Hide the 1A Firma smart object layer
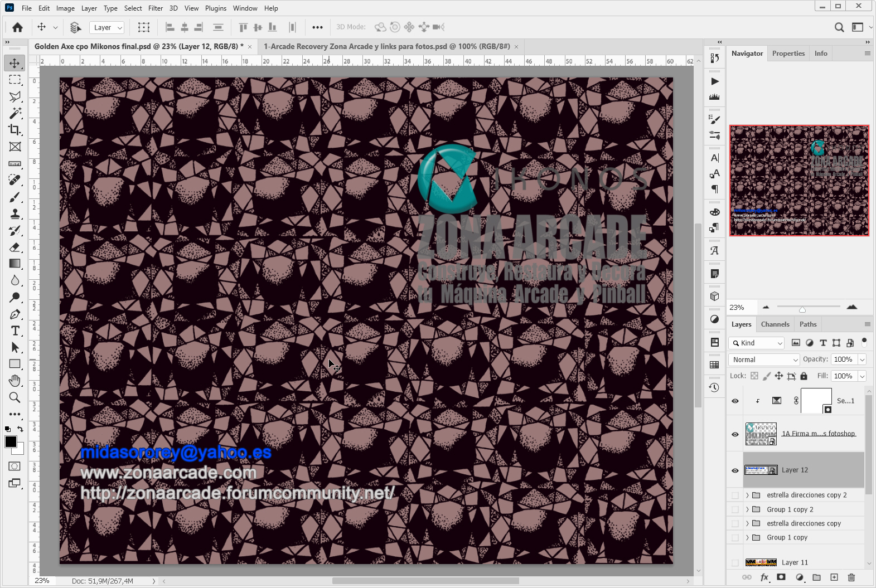The image size is (876, 588). tap(735, 434)
